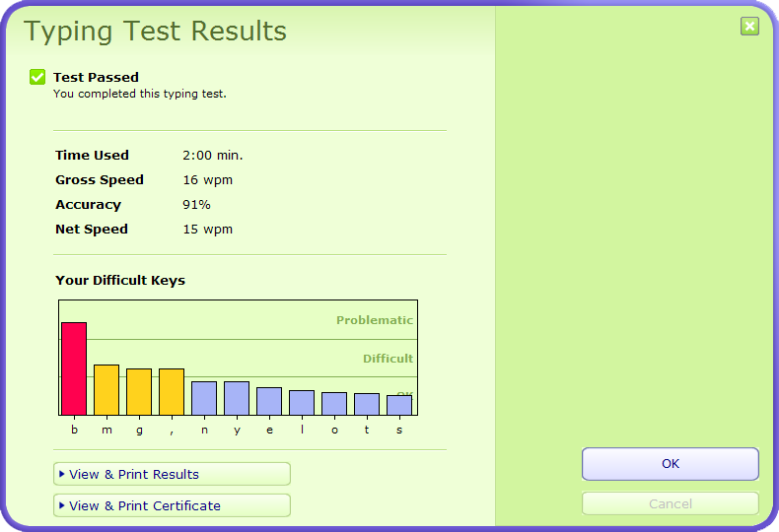Select the blue bar for key o
This screenshot has width=779, height=532.
click(334, 404)
